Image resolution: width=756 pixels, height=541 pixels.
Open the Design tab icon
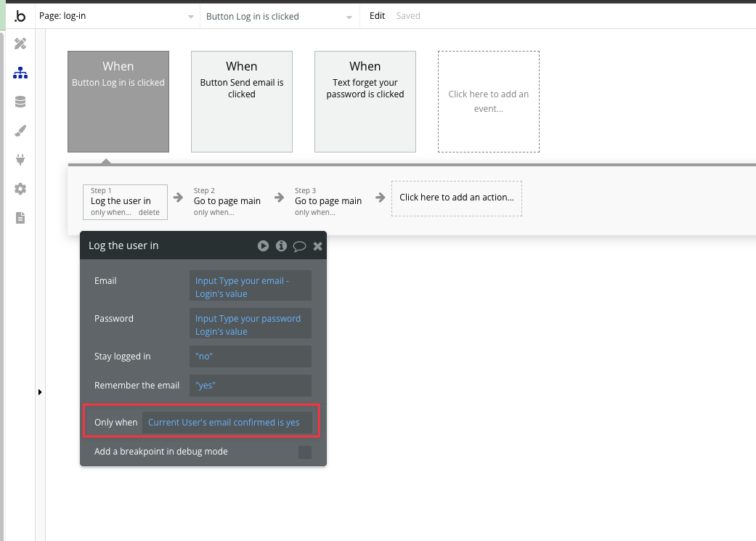click(20, 44)
